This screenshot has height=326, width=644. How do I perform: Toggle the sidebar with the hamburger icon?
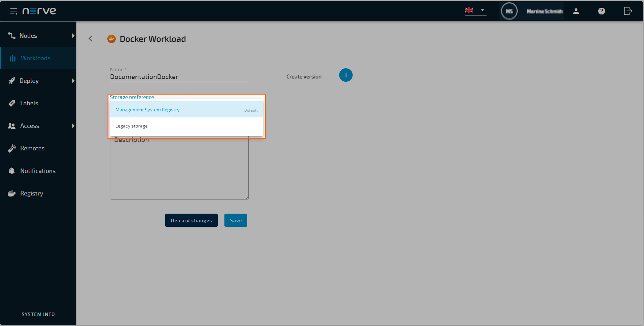coord(14,11)
